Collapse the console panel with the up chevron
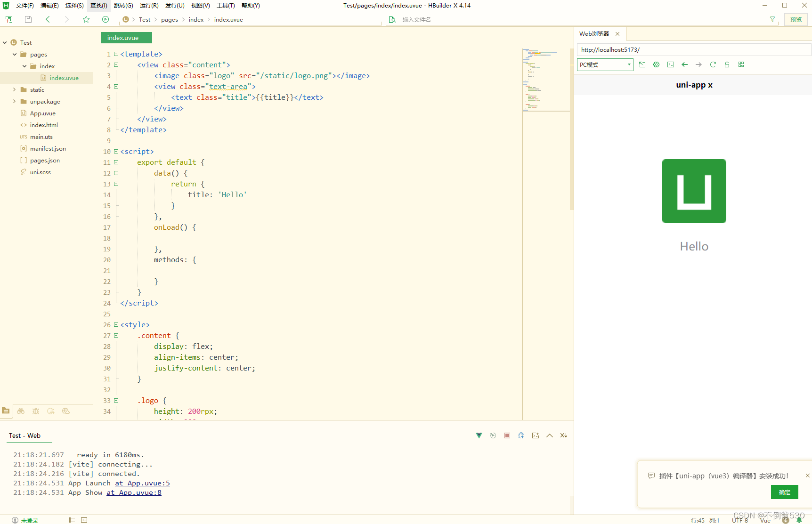812x524 pixels. [550, 435]
